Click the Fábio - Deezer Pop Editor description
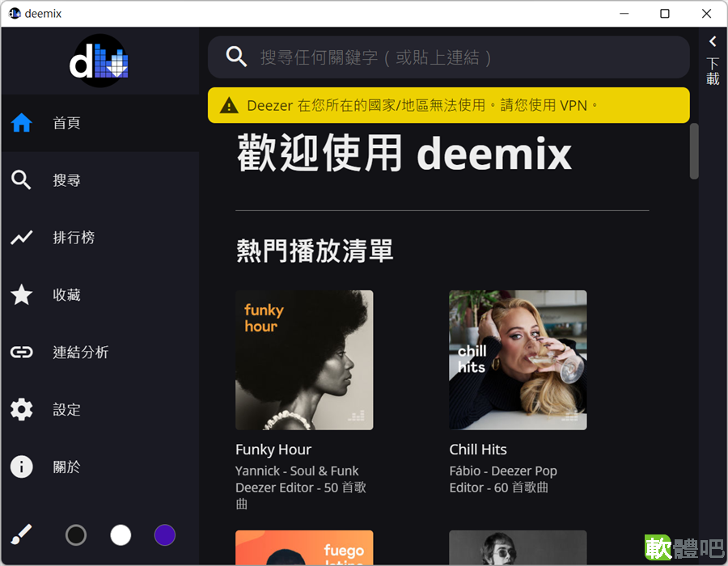Image resolution: width=728 pixels, height=566 pixels. [x=503, y=479]
